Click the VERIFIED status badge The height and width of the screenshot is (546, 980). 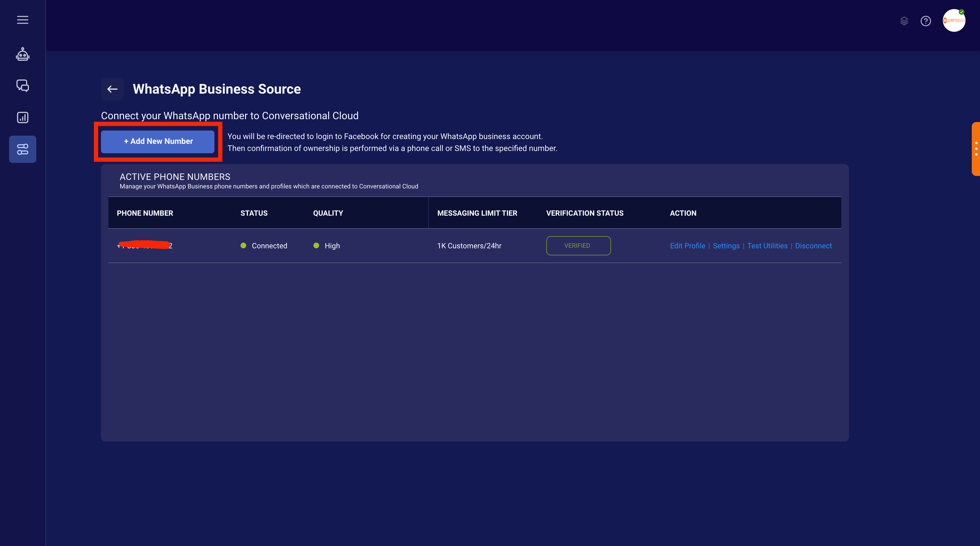(x=578, y=246)
